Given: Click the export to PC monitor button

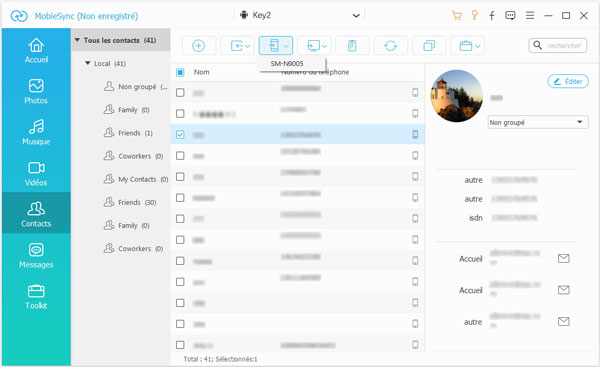Looking at the screenshot, I should point(313,46).
